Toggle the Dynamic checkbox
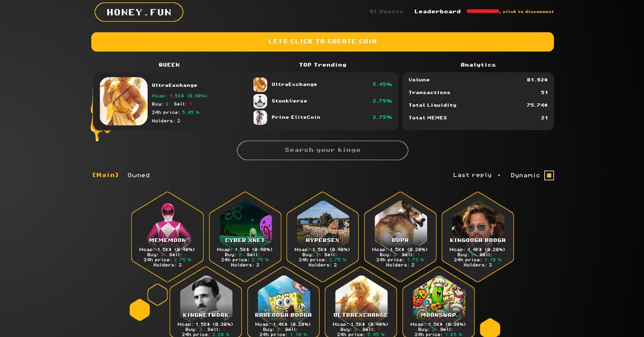644x337 pixels. (548, 175)
